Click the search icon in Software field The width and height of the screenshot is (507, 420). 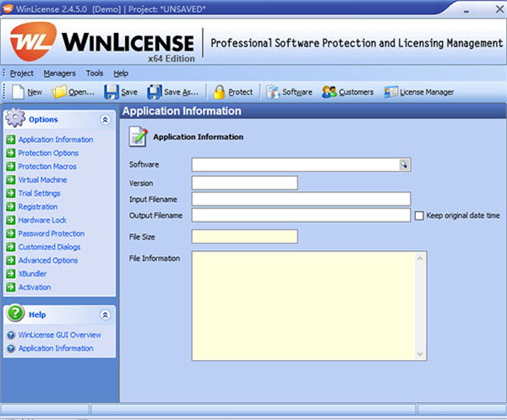point(404,165)
